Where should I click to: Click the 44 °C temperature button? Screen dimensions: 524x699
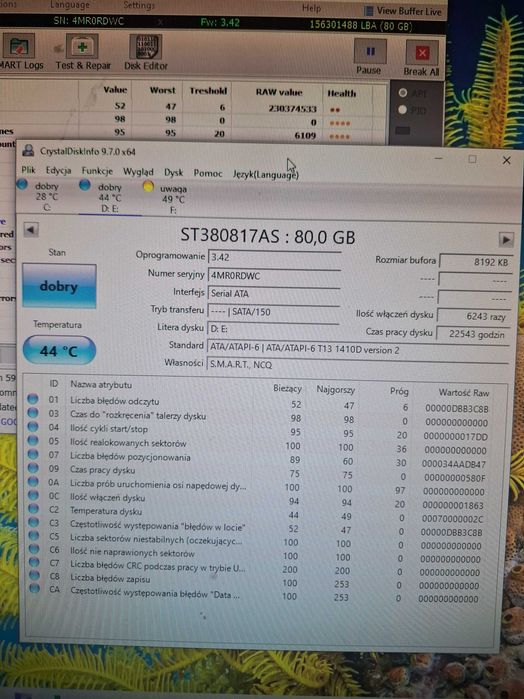point(59,350)
